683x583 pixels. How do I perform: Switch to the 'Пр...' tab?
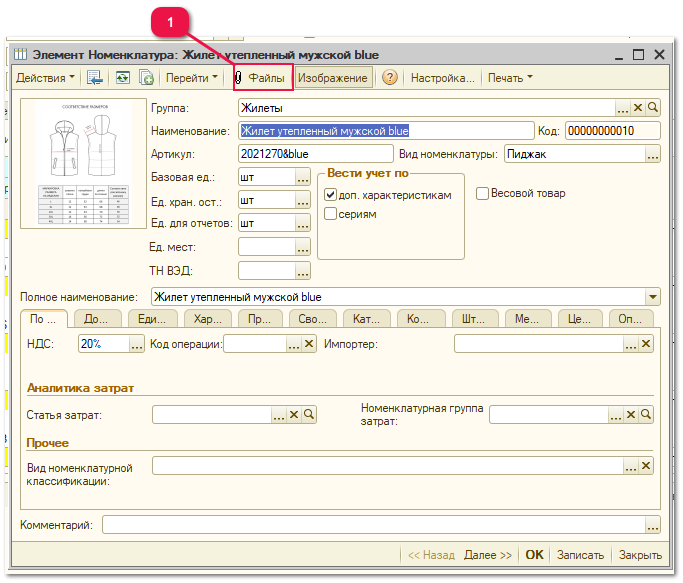click(x=260, y=319)
